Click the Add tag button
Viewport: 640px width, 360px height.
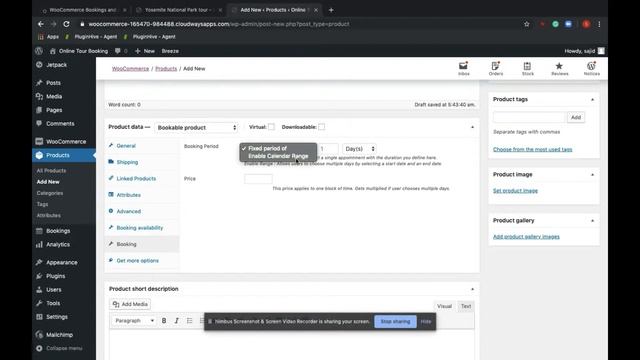(576, 118)
